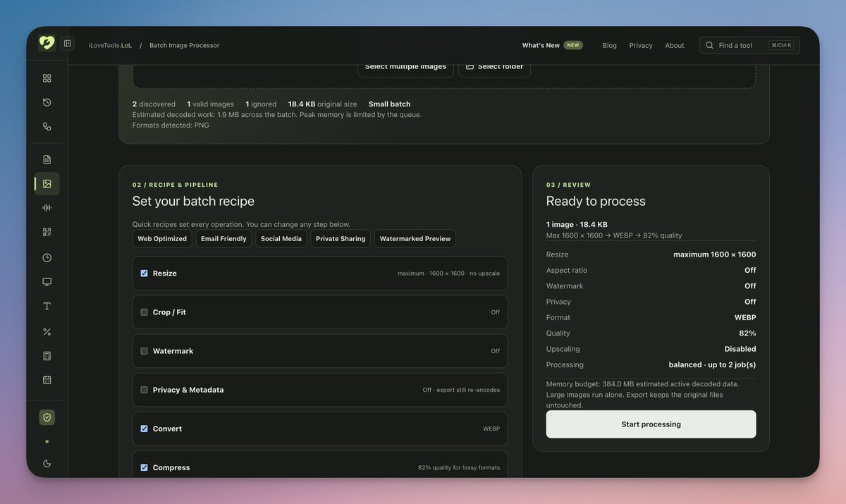Open the dashboard grid icon in sidebar
The image size is (846, 504).
(x=47, y=78)
